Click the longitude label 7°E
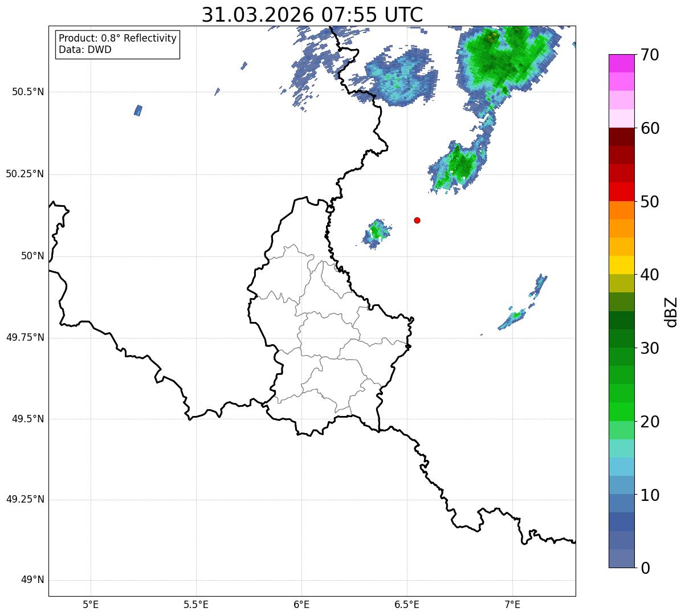Image resolution: width=685 pixels, height=616 pixels. 512,604
